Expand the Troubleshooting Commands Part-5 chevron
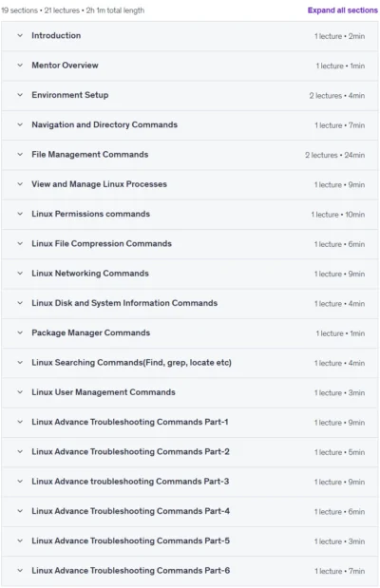Image resolution: width=380 pixels, height=588 pixels. [x=20, y=541]
